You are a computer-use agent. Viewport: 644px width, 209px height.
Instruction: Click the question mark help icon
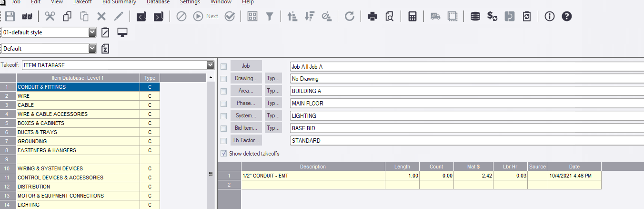tap(566, 16)
